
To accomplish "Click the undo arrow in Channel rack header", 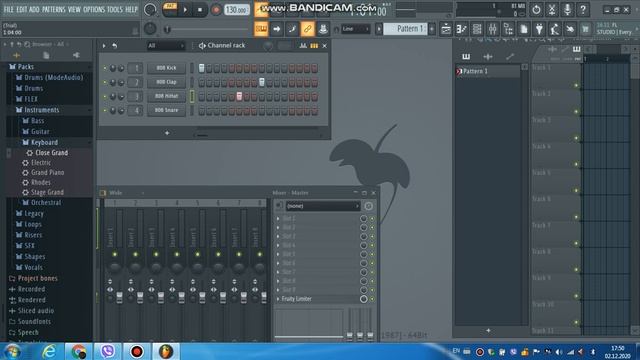I will click(115, 46).
